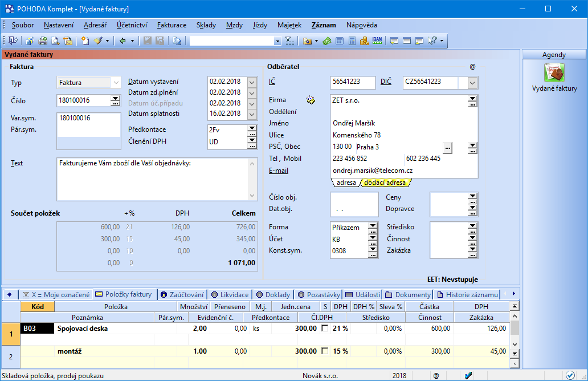Click the green banknote toolbar icon
Screen dimensions: 588x381
(327, 40)
